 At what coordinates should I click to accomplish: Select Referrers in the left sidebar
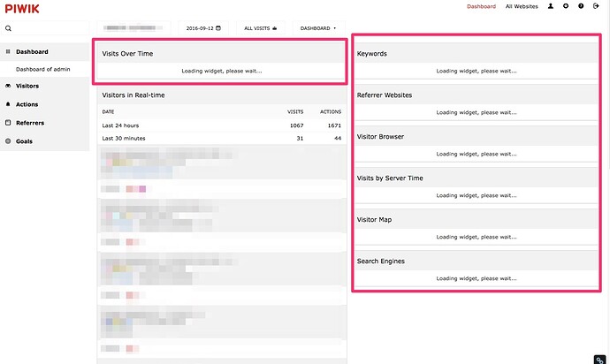30,123
